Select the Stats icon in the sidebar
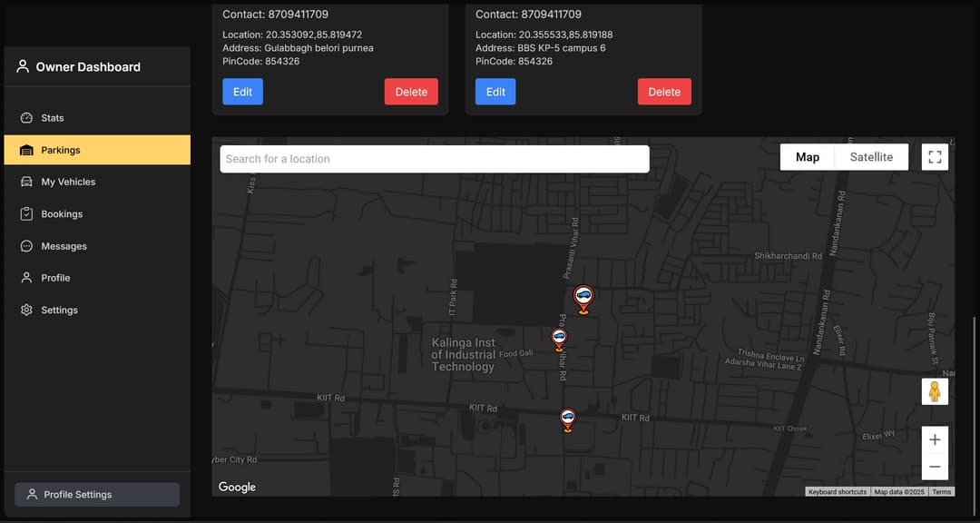 pos(26,117)
